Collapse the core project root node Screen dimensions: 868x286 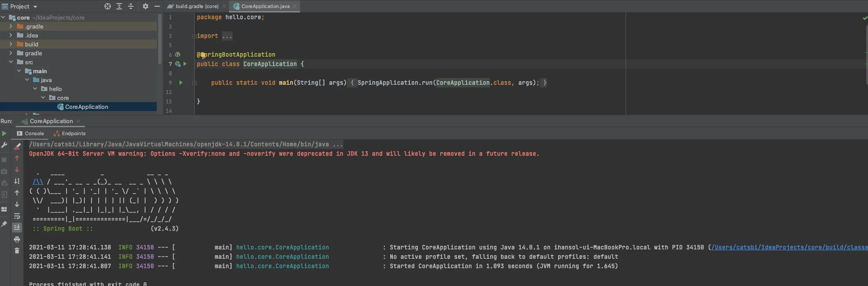point(3,17)
